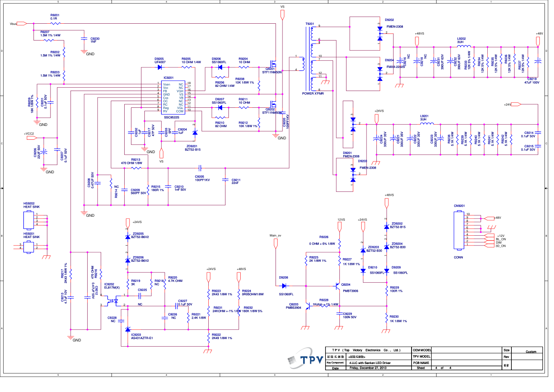Click the IC9203 AS431 shunt regulator symbol
The width and height of the screenshot is (554, 392).
point(127,329)
